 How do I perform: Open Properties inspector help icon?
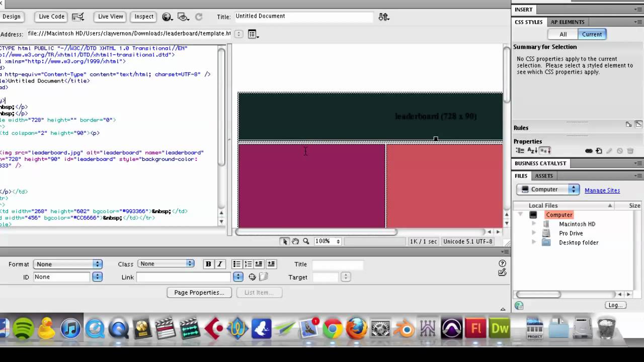502,263
